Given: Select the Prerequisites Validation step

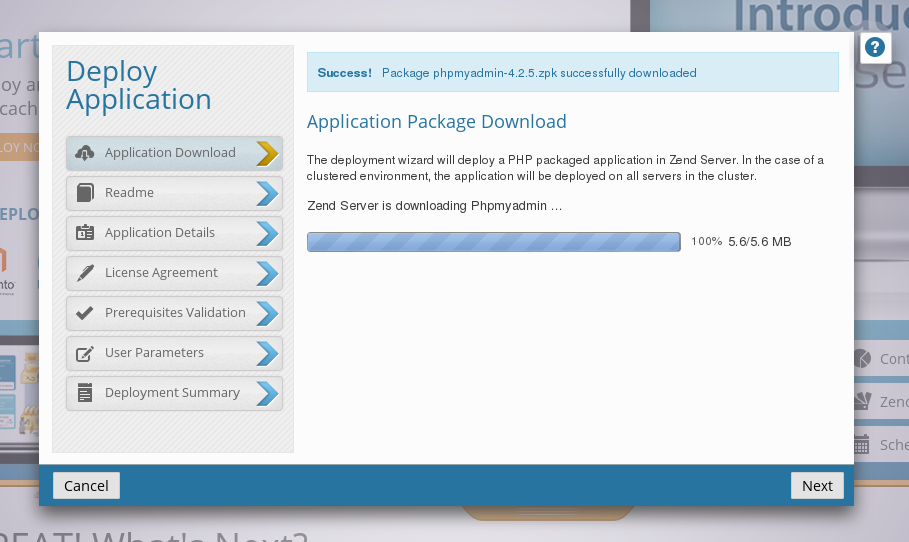Looking at the screenshot, I should coord(174,313).
